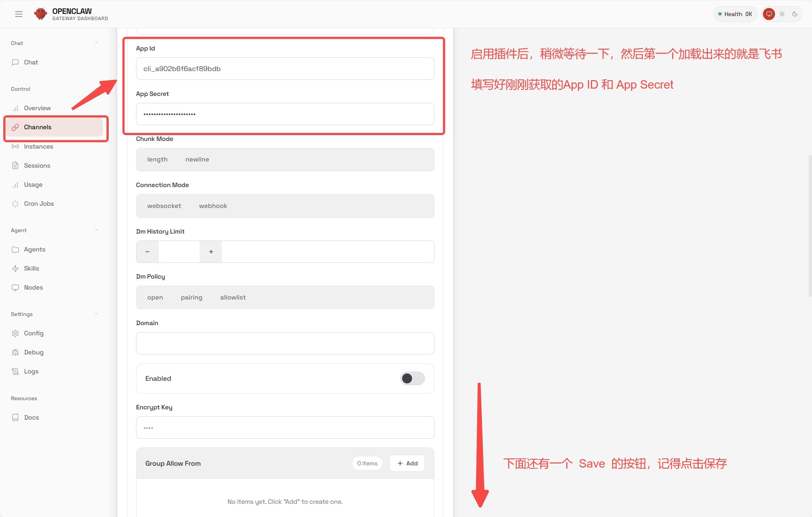The height and width of the screenshot is (517, 812).
Task: Collapse the Chat sidebar section
Action: (96, 43)
